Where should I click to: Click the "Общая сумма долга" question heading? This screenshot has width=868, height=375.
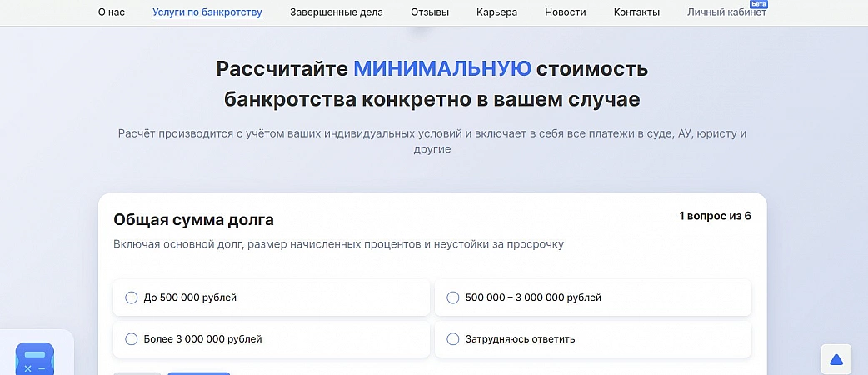point(193,220)
